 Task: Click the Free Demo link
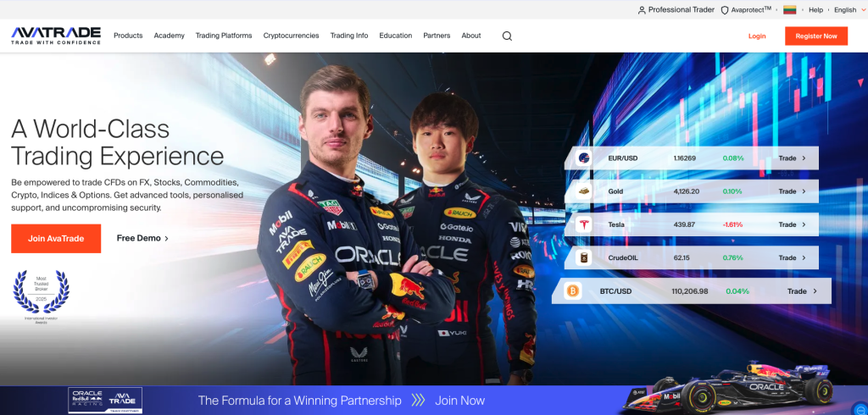pyautogui.click(x=142, y=239)
